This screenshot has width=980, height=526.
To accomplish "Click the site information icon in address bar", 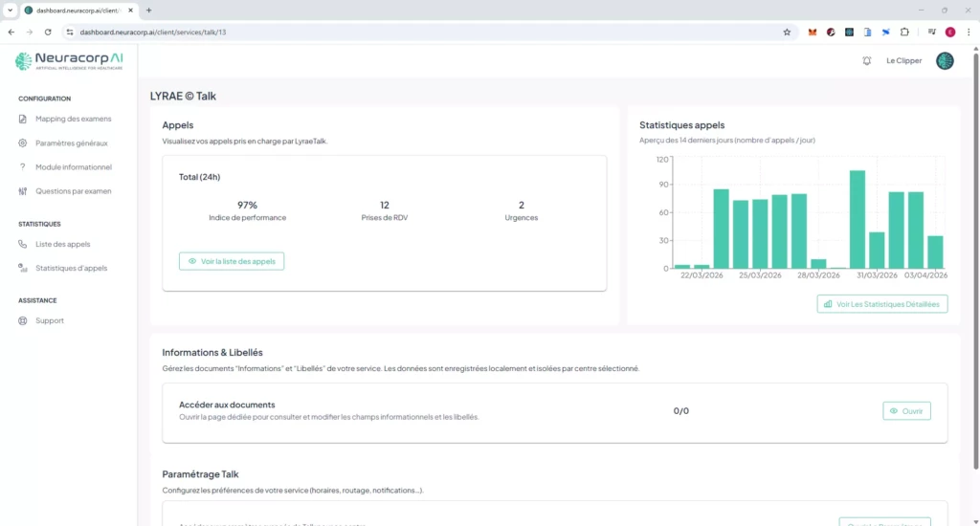I will 69,32.
